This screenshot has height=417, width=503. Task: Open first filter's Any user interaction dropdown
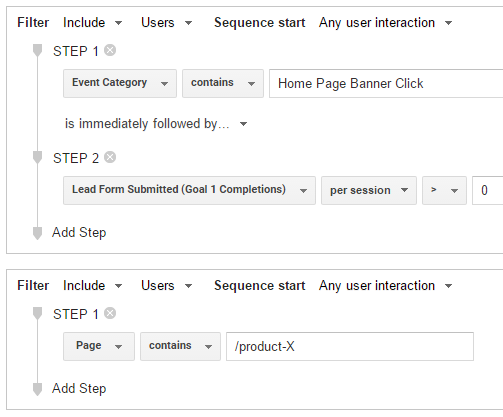tap(385, 23)
